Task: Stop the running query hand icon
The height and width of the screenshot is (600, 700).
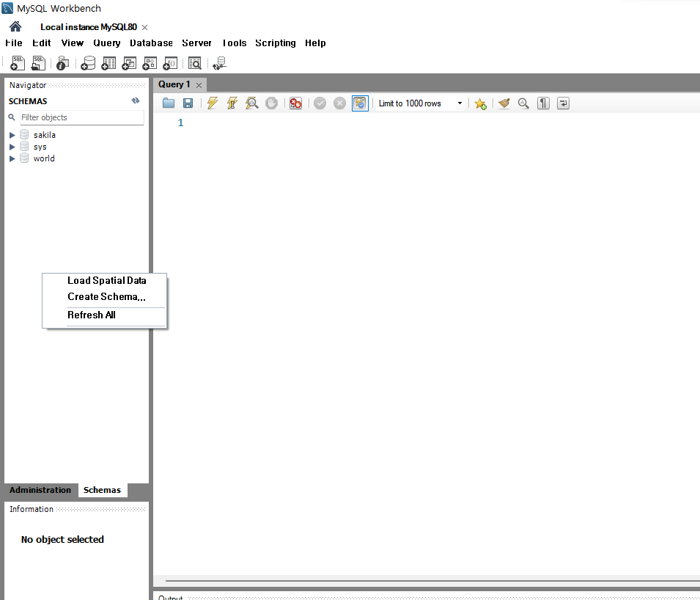Action: 271,103
